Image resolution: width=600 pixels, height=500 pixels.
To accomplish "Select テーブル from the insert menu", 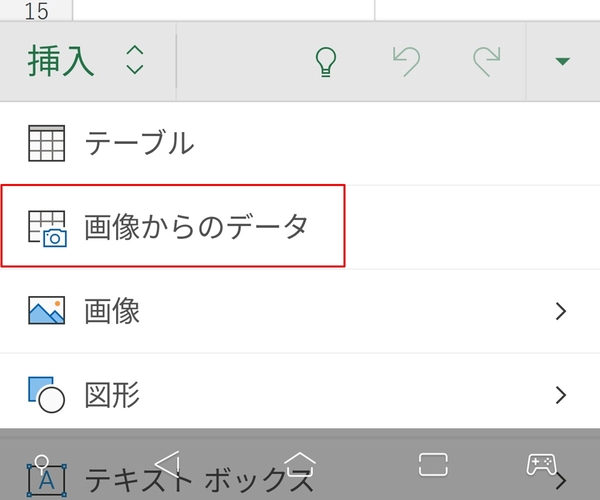I will click(139, 143).
